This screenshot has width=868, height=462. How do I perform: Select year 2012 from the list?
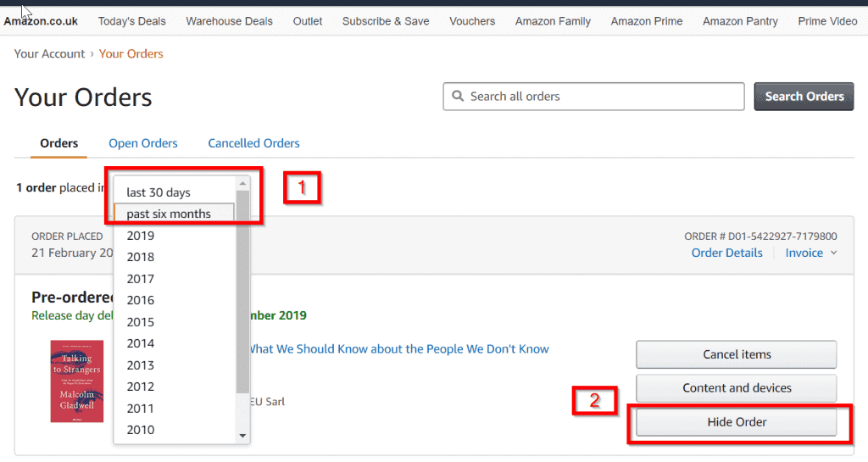pos(141,387)
